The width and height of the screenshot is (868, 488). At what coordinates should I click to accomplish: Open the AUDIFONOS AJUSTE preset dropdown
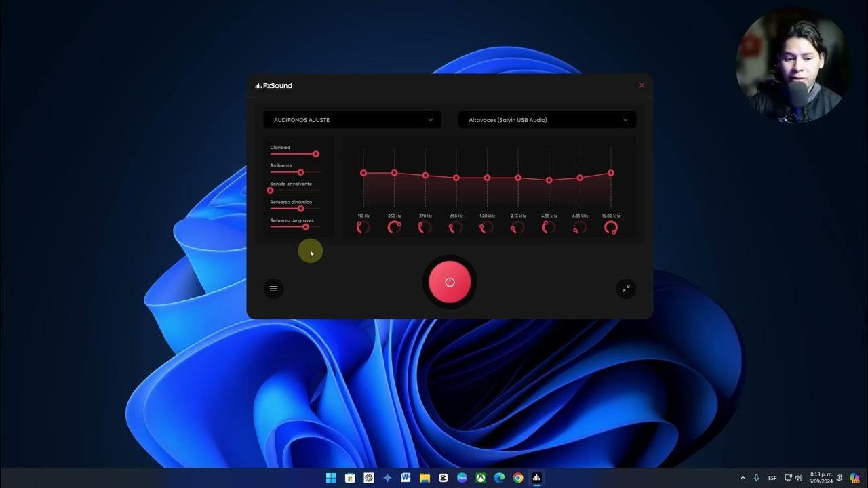352,120
